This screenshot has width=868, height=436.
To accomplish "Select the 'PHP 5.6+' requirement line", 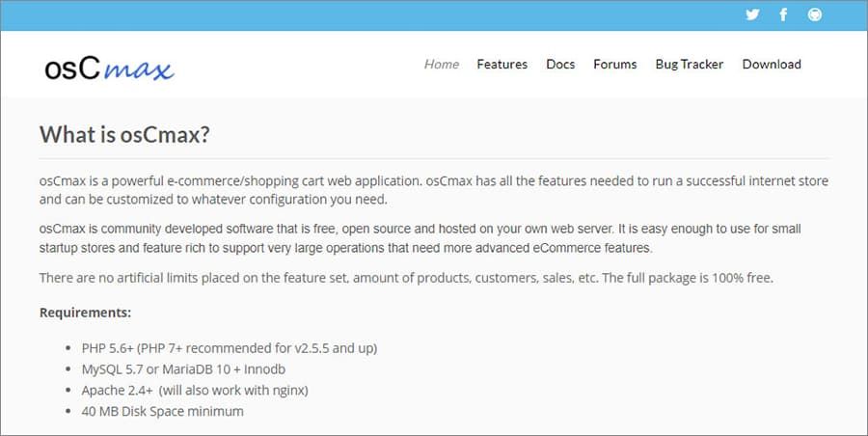I will 230,348.
